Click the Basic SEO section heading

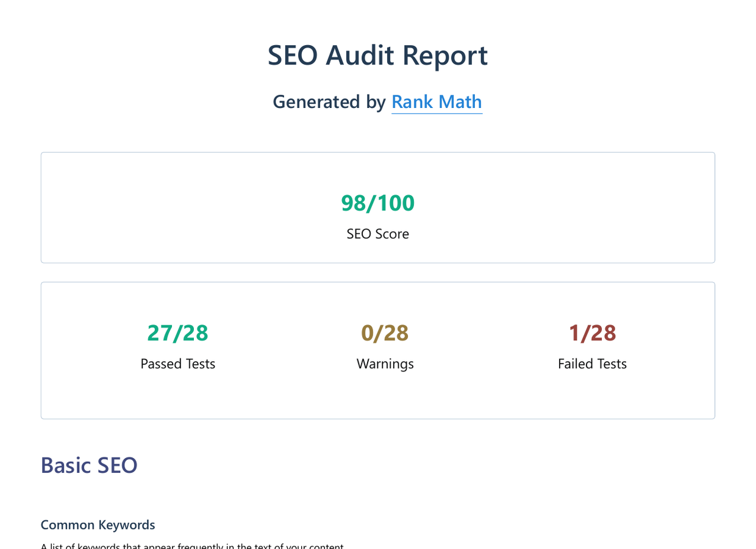(x=89, y=465)
